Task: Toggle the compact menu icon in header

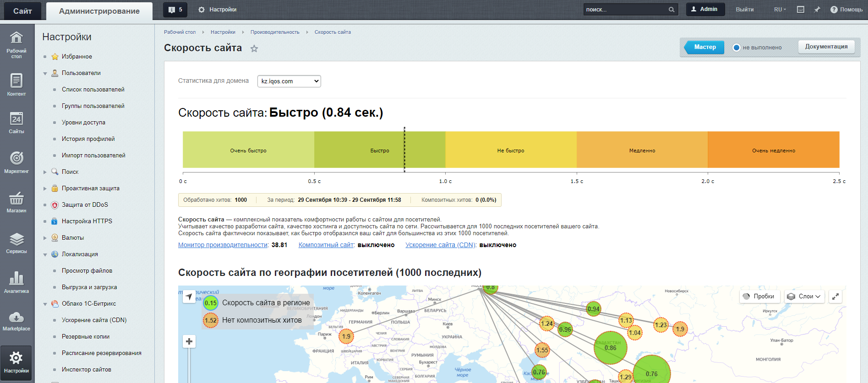Action: 801,10
